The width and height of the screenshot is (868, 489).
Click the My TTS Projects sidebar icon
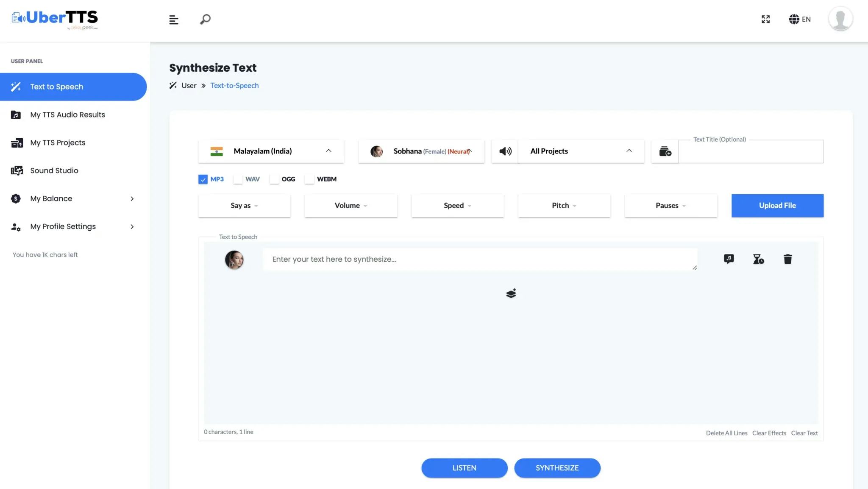(16, 143)
